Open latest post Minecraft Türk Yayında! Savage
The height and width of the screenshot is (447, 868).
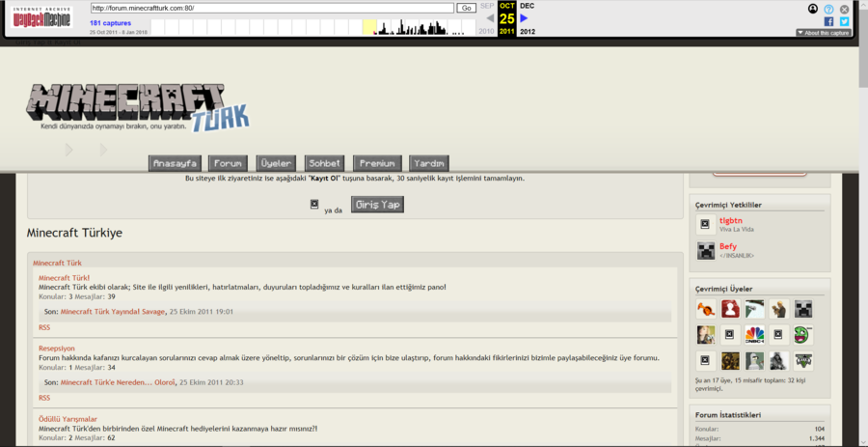click(x=113, y=312)
